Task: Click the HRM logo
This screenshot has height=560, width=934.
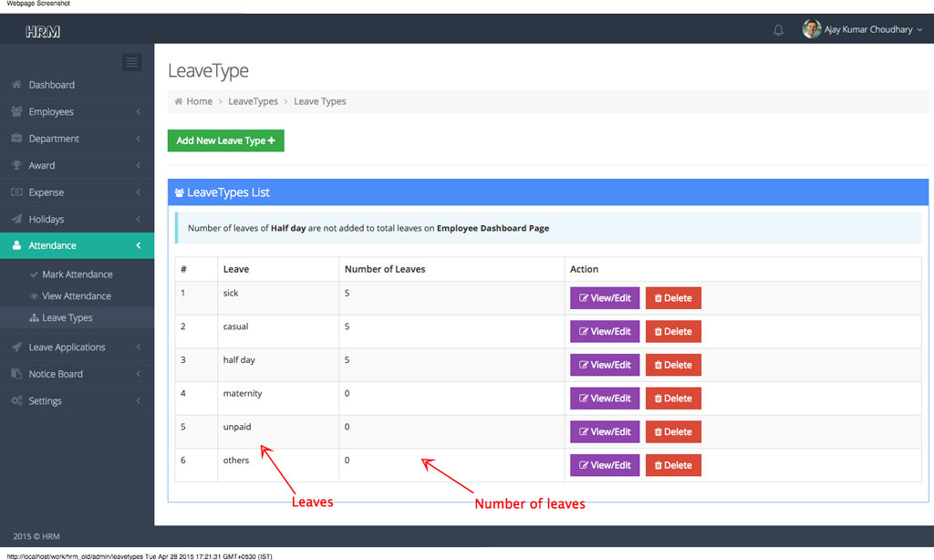Action: tap(43, 32)
